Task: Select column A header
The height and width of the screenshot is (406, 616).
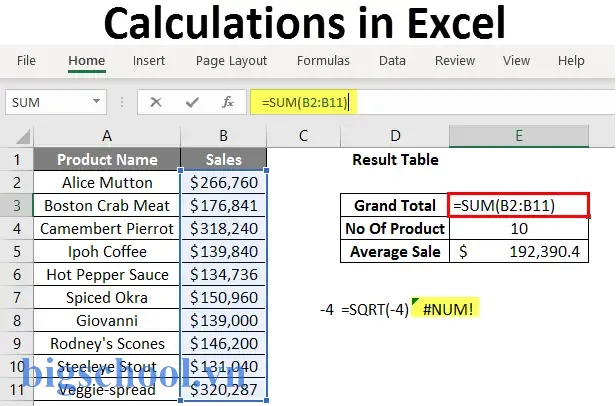Action: [107, 136]
